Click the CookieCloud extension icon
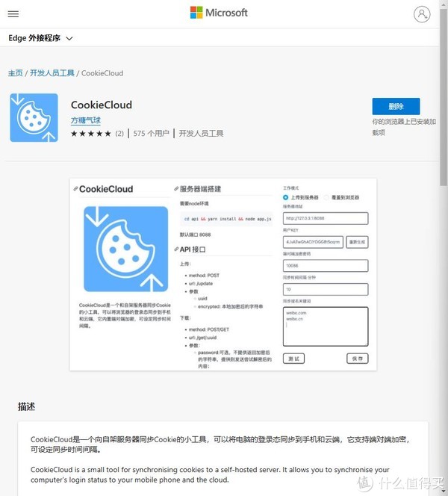448x496 pixels. (x=34, y=118)
